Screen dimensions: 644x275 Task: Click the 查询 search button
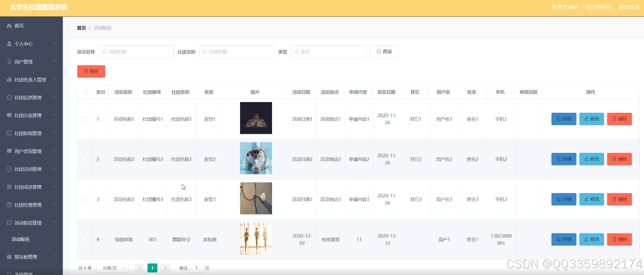pyautogui.click(x=384, y=52)
